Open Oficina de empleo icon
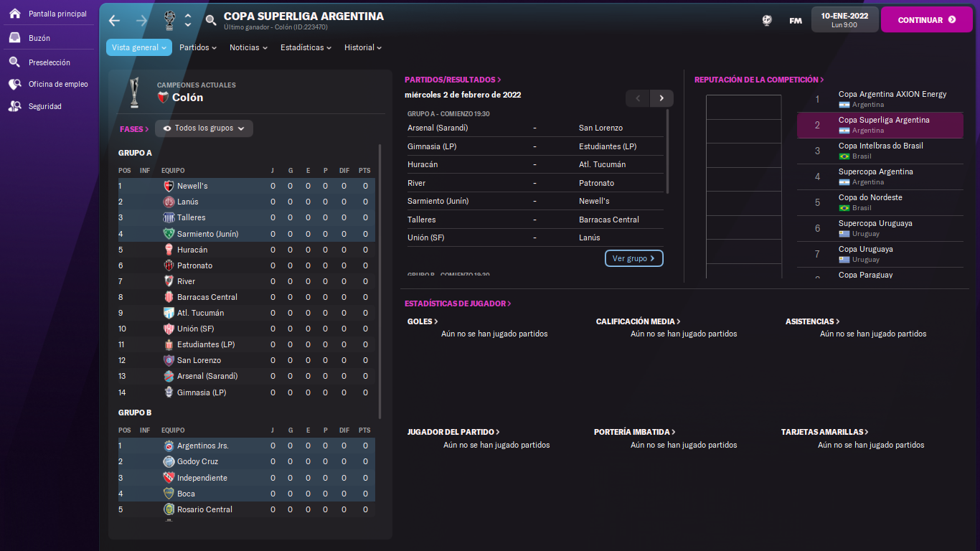The image size is (980, 551). coord(14,84)
